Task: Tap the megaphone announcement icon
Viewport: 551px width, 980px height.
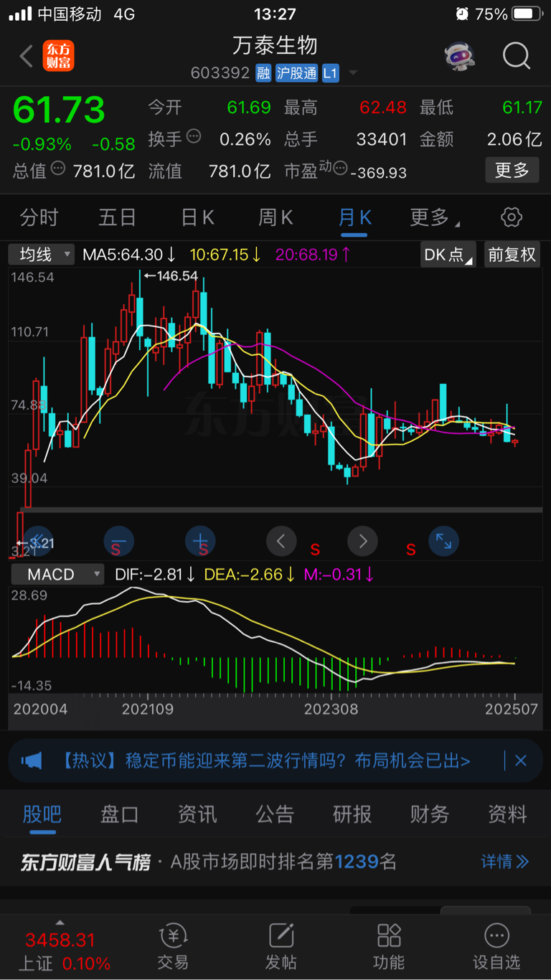Action: 32,760
